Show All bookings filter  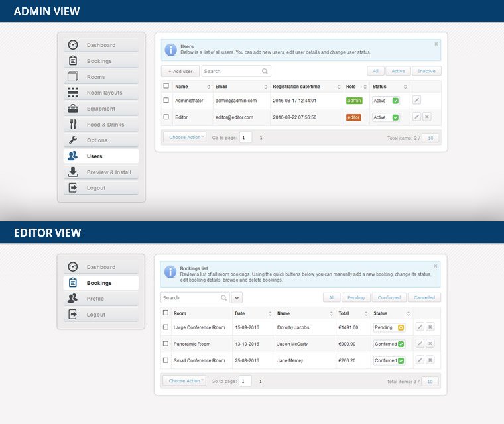coord(332,297)
